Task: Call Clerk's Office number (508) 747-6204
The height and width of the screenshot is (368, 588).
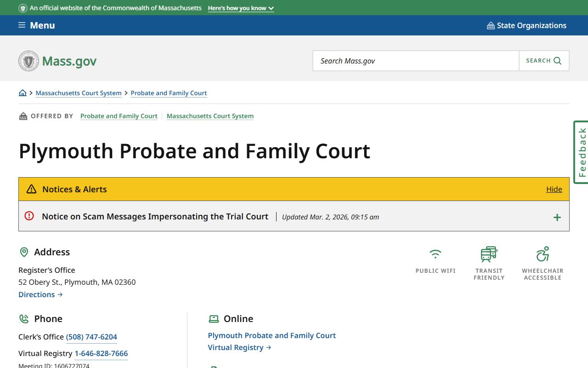Action: [91, 337]
